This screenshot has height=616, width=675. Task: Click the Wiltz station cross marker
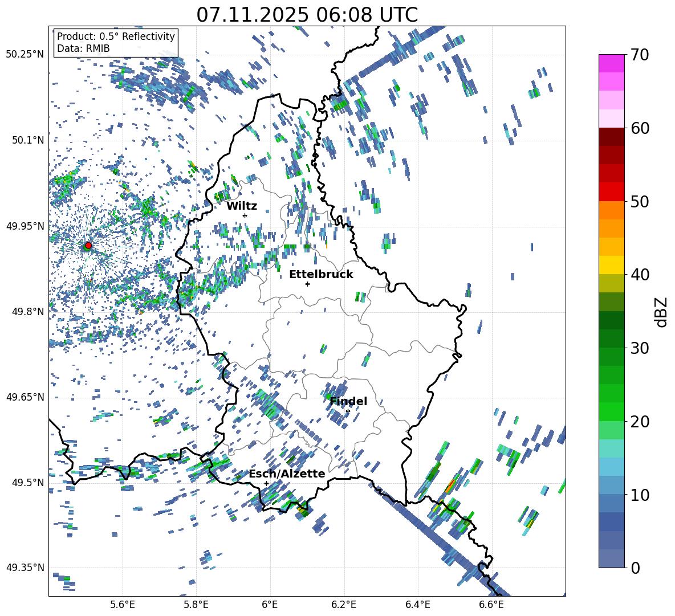(245, 215)
